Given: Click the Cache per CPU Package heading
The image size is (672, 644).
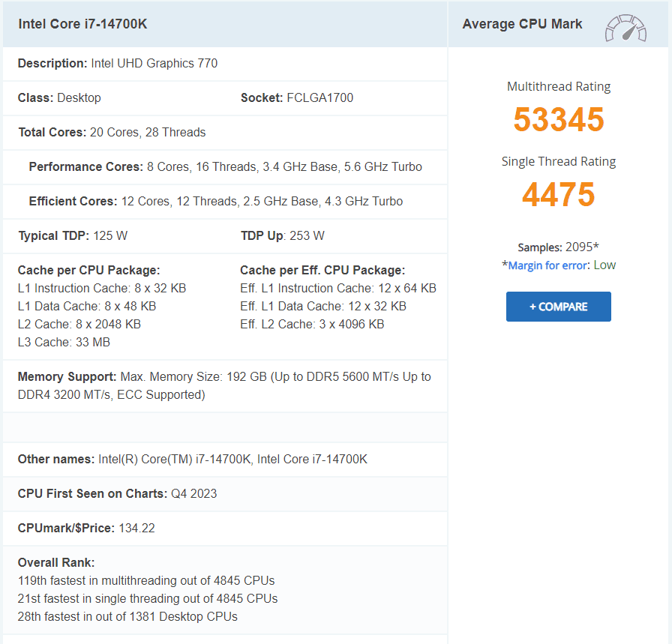Looking at the screenshot, I should [88, 271].
